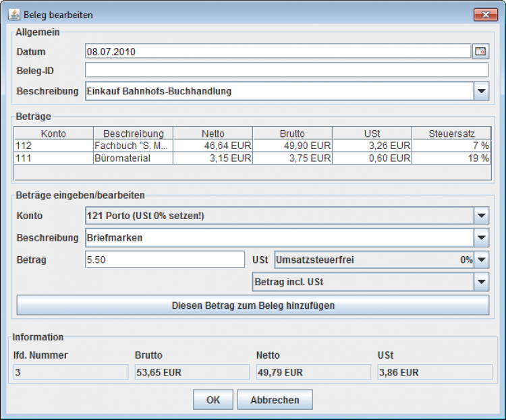Select the Fachbuch row for account 112
This screenshot has width=506, height=420.
133,146
